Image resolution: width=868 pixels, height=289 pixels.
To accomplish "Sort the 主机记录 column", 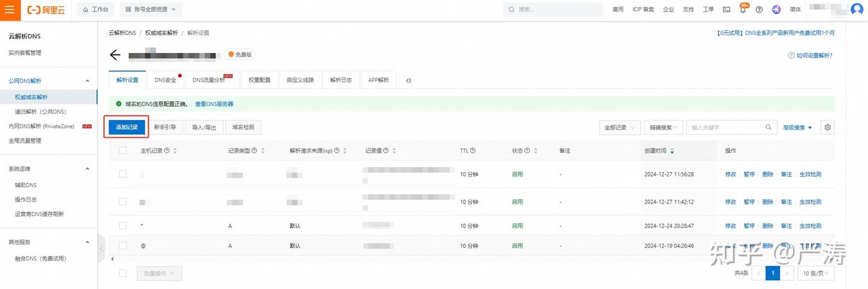I will [x=175, y=151].
